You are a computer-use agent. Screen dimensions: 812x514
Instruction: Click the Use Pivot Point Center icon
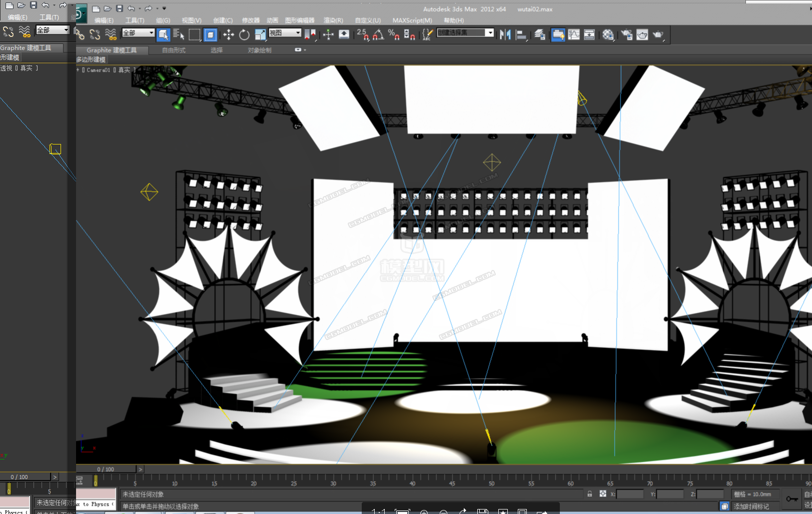coord(310,34)
